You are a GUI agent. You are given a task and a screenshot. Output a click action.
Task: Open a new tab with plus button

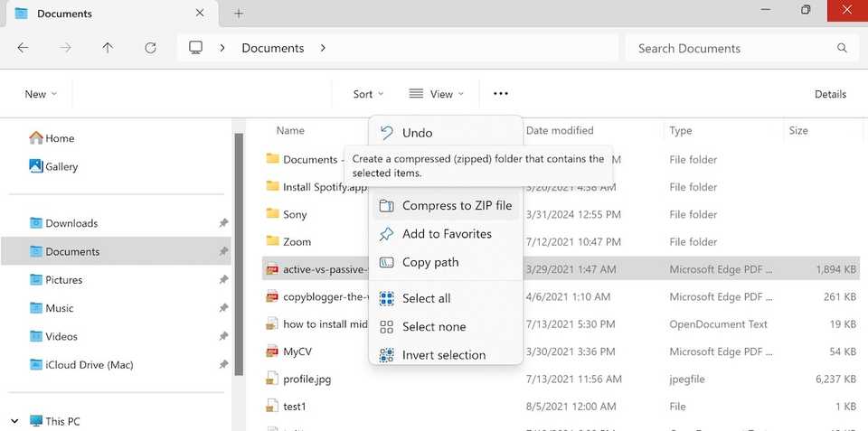(x=239, y=14)
